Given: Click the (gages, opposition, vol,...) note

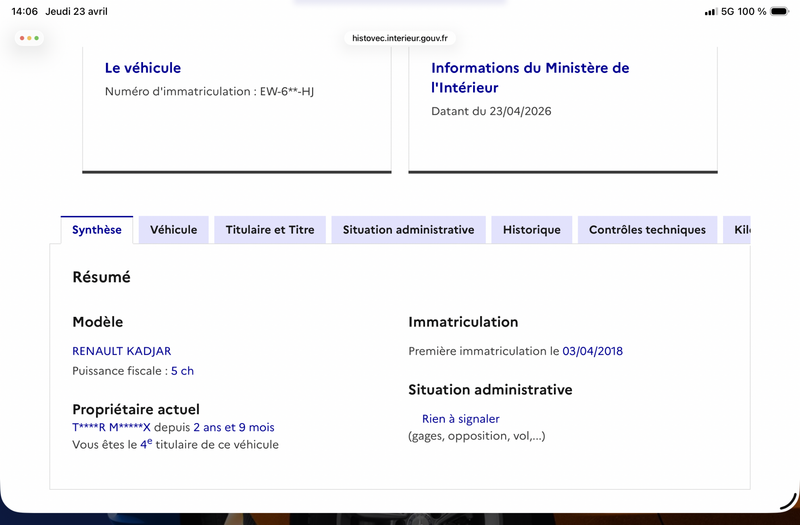Looking at the screenshot, I should pyautogui.click(x=477, y=436).
